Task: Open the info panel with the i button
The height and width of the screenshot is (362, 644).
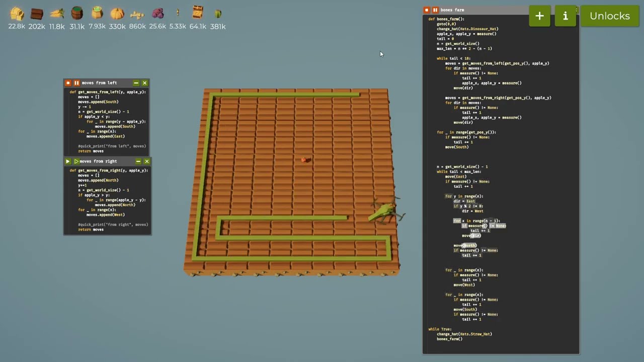Action: (x=565, y=16)
